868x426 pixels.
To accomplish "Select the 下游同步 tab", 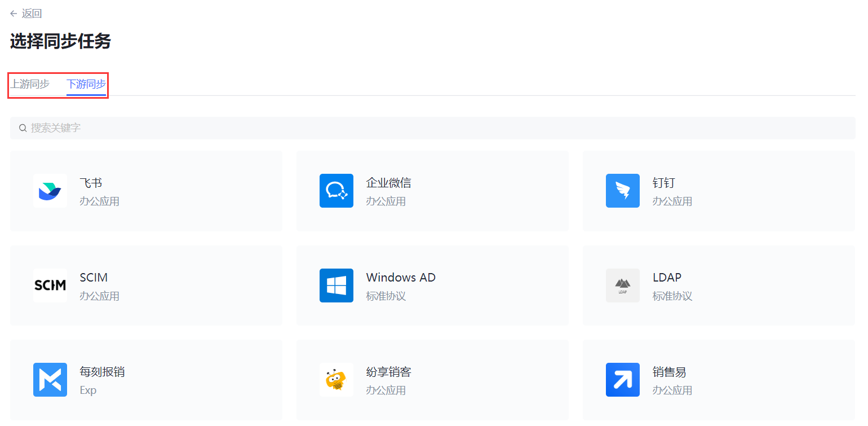I will [x=86, y=84].
